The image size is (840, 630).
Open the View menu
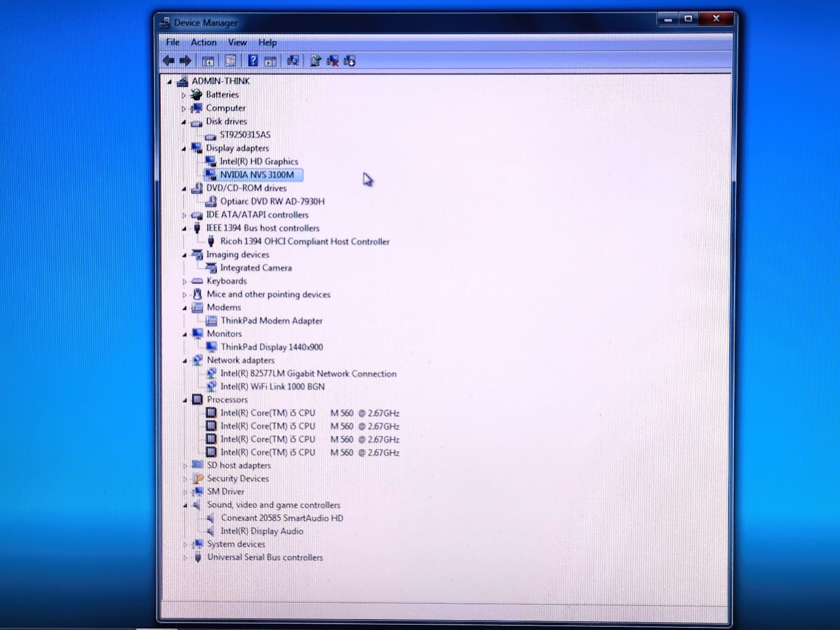tap(237, 43)
